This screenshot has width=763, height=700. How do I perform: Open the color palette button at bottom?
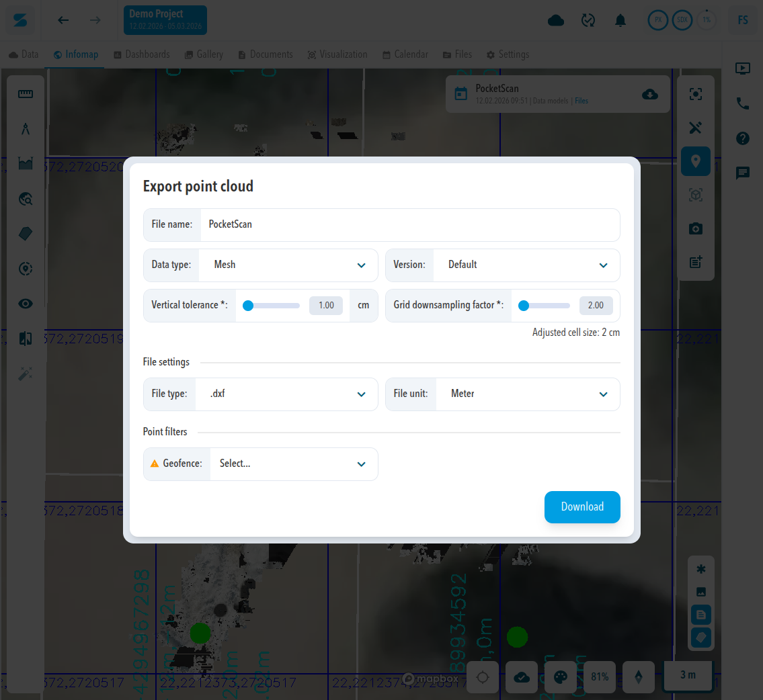[561, 677]
